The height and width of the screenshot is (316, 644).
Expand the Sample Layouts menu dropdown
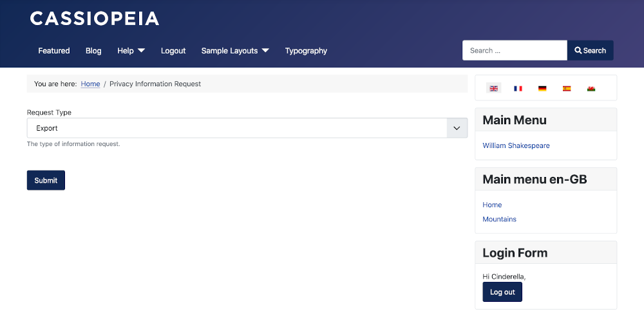265,51
